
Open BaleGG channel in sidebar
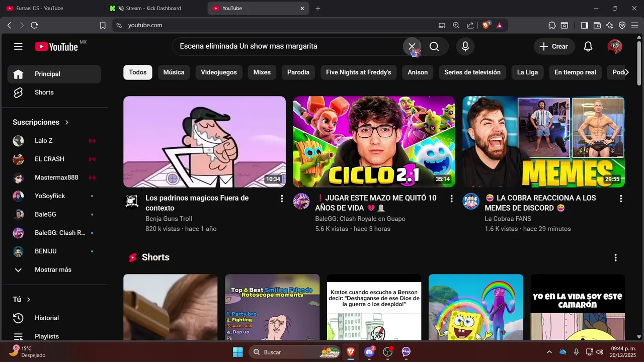coord(54,214)
